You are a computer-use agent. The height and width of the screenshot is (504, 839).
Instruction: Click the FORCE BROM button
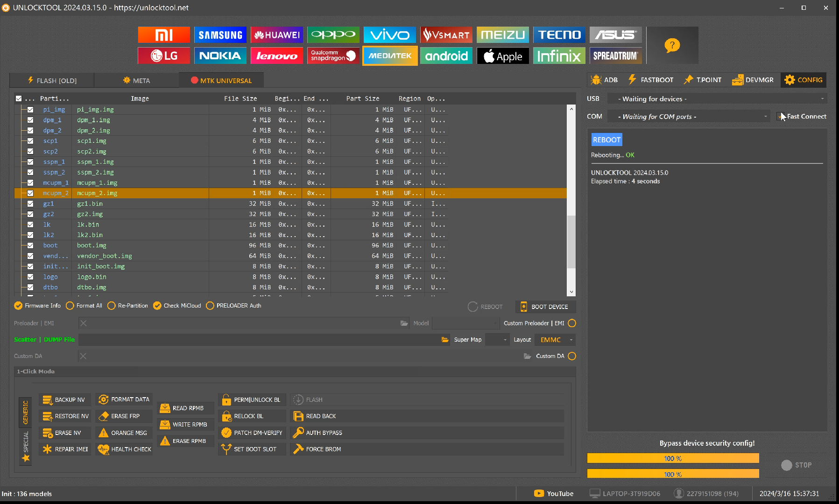coord(426,449)
